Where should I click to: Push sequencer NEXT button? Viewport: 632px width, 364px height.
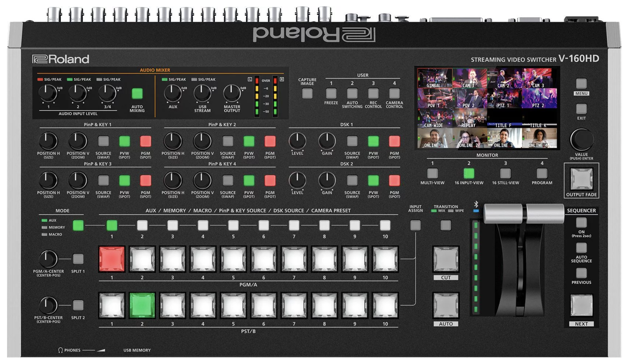(581, 306)
